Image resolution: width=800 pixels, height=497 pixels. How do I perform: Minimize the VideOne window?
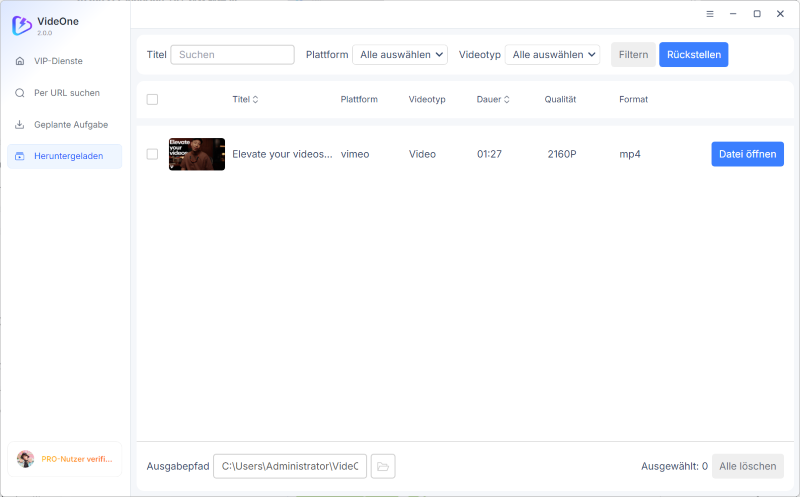coord(733,14)
